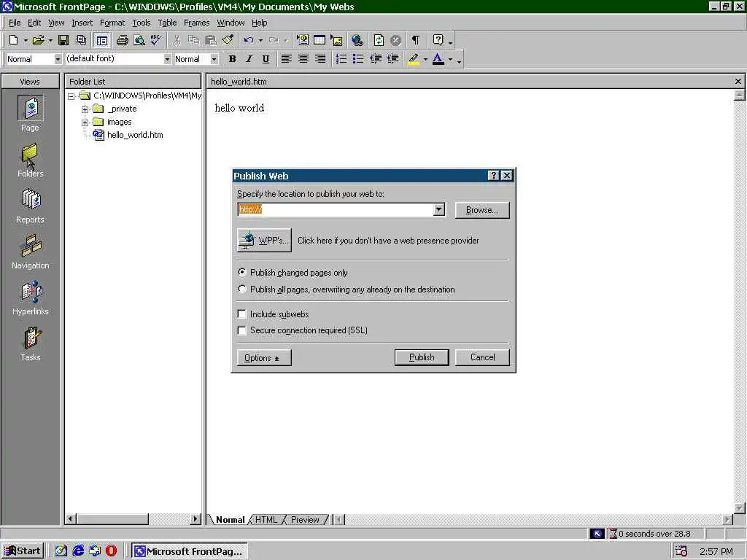
Task: Click the Refresh toolbar icon
Action: tap(379, 41)
